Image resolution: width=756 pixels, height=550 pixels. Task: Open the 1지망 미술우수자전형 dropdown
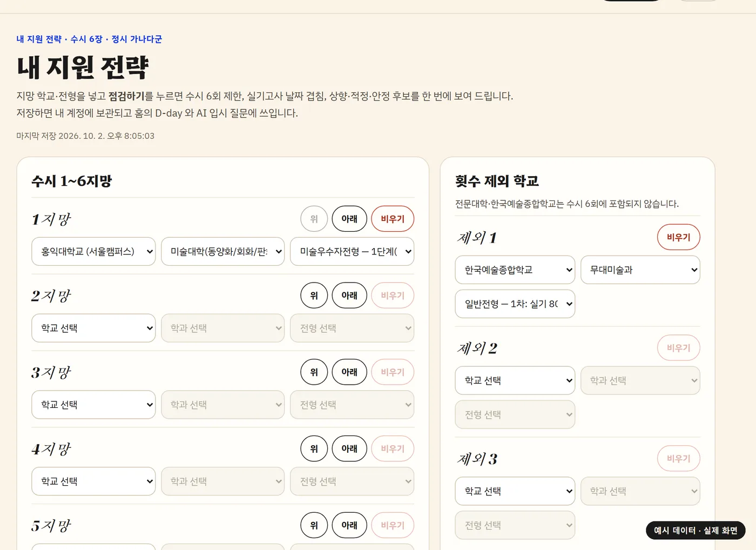point(352,251)
